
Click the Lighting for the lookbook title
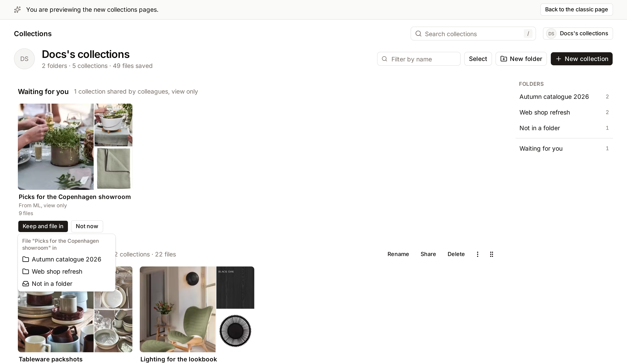[179, 359]
